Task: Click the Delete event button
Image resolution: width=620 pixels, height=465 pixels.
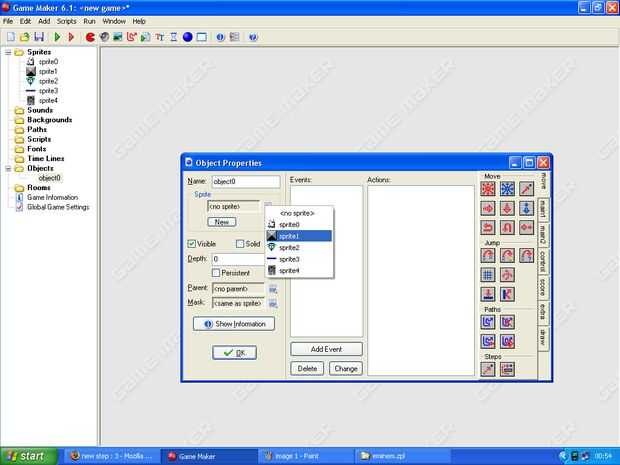Action: tap(307, 369)
